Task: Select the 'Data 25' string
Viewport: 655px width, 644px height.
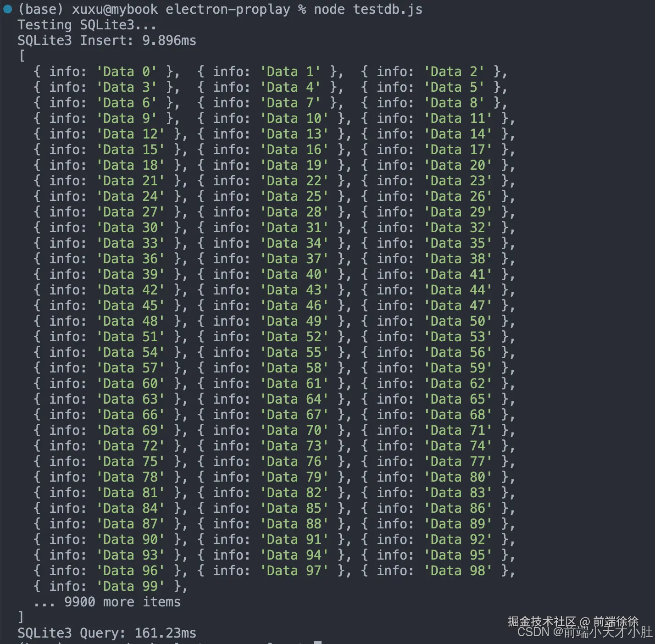Action: coord(294,196)
